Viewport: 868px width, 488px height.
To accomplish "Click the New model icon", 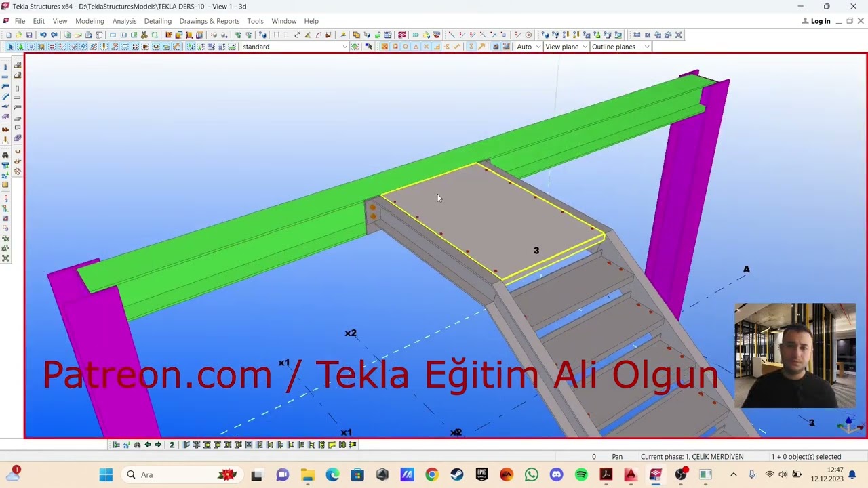I will (x=9, y=35).
